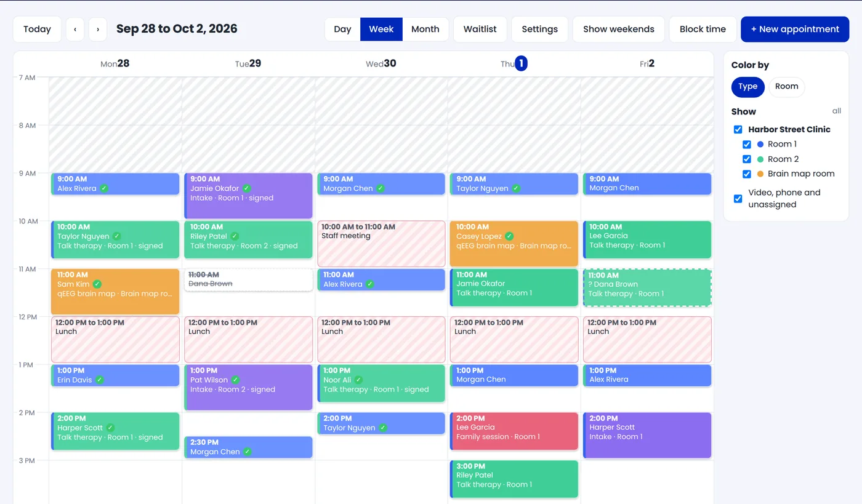Click the blue Room 1 color dot
862x504 pixels.
click(x=760, y=144)
